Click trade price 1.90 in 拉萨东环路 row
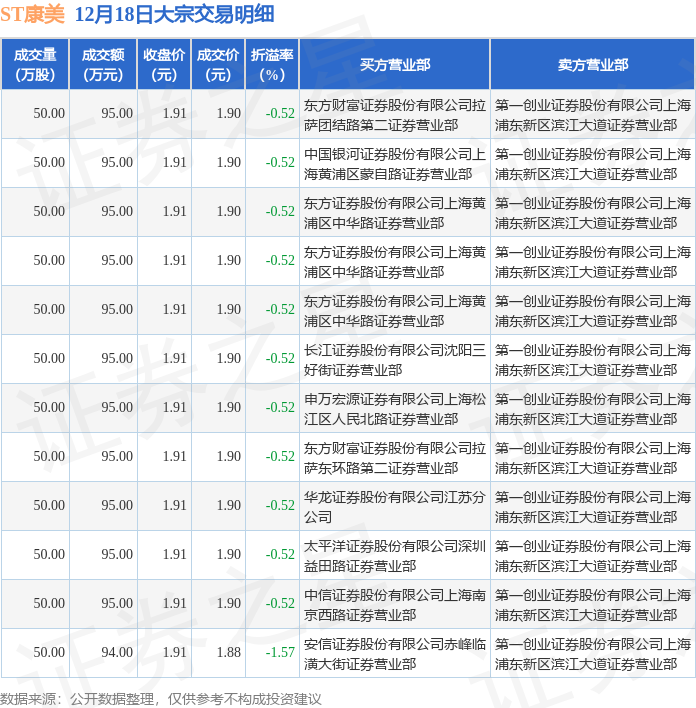Viewport: 696px width, 708px height. pos(229,456)
